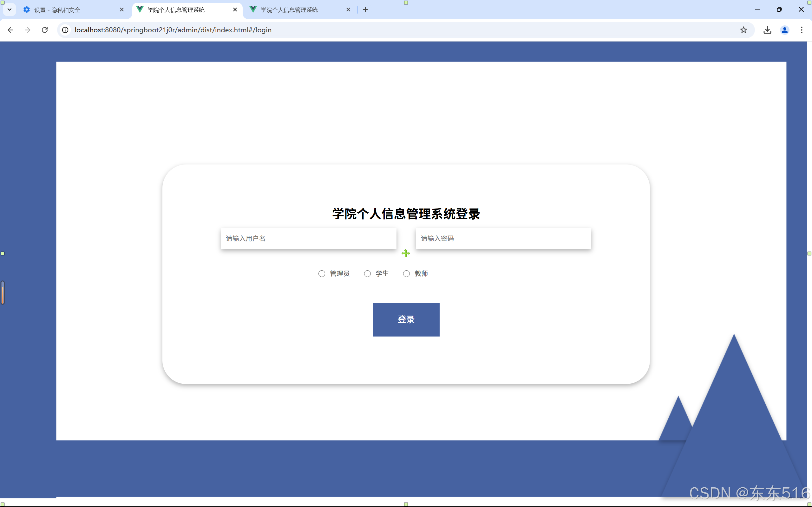
Task: Select the 学生 radio option
Action: click(367, 273)
